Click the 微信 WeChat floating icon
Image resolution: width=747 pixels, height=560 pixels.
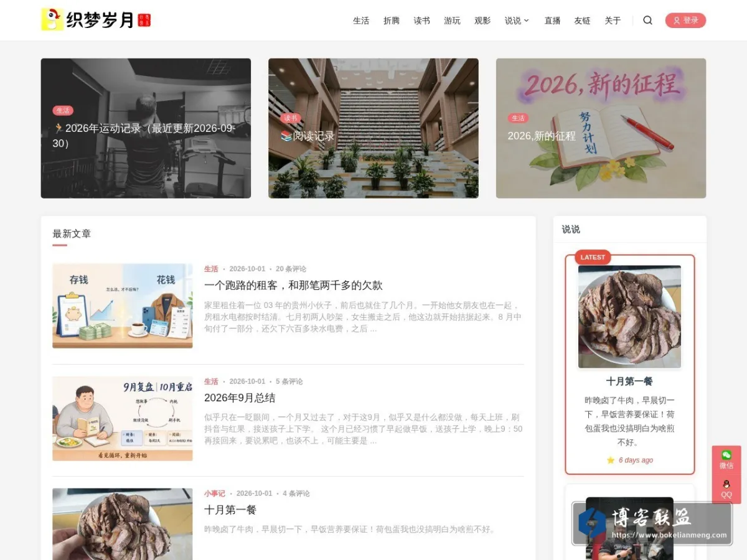tap(726, 460)
